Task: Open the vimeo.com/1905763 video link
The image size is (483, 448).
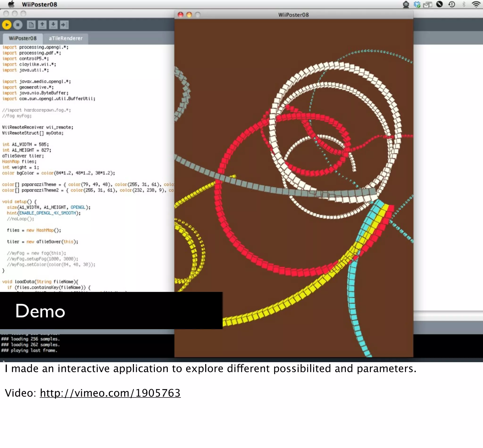Action: click(x=110, y=393)
